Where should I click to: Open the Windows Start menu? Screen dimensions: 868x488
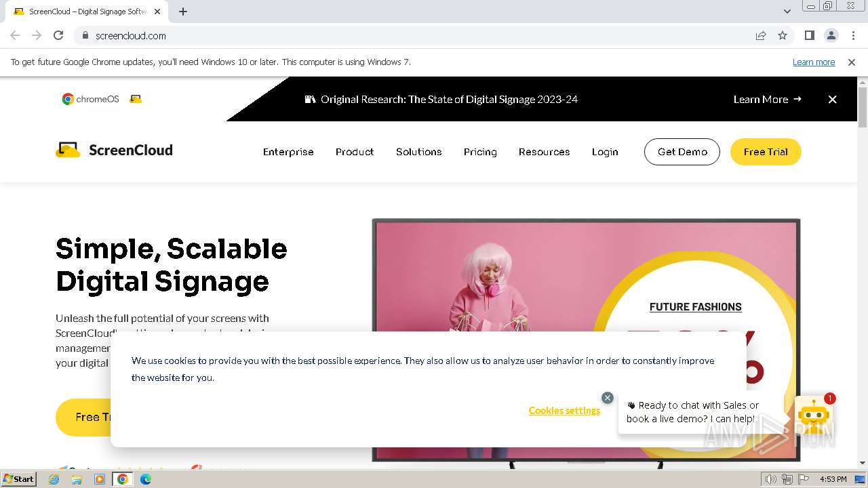pos(19,479)
